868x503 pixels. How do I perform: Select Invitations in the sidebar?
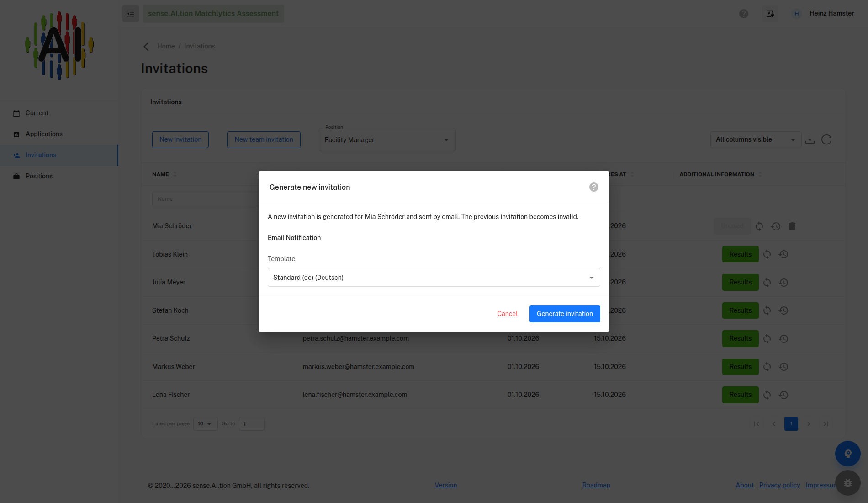pyautogui.click(x=59, y=155)
